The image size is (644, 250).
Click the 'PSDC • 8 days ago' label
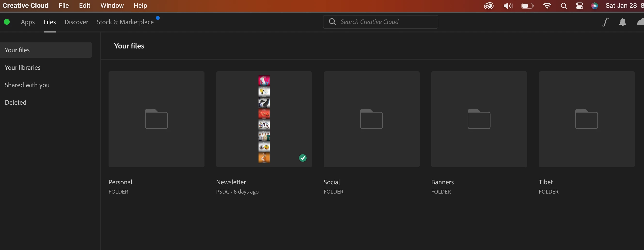[237, 192]
